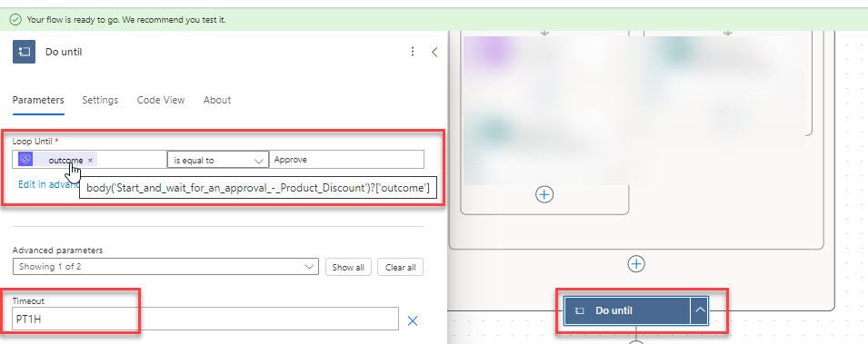The width and height of the screenshot is (868, 344).
Task: Open the Settings tab
Action: (100, 100)
